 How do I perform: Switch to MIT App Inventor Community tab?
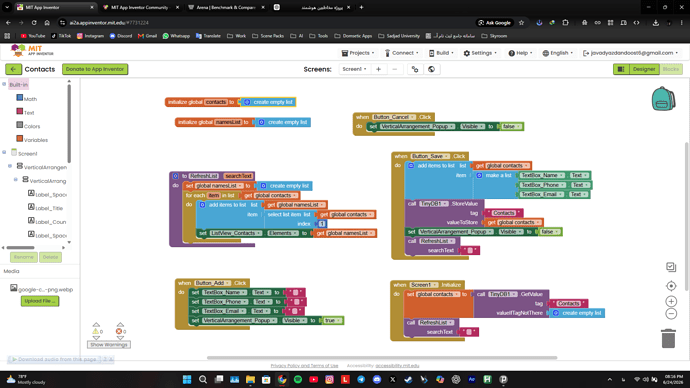pyautogui.click(x=139, y=7)
